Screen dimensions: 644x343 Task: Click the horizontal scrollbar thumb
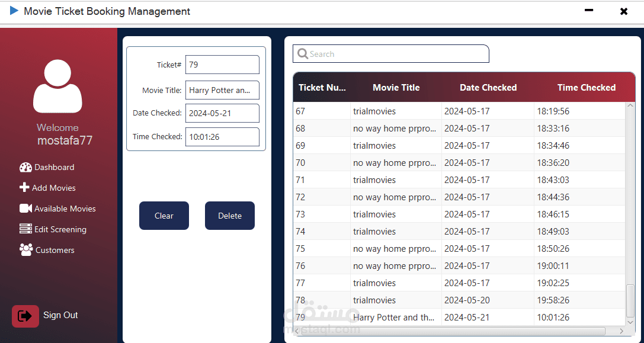tap(453, 331)
